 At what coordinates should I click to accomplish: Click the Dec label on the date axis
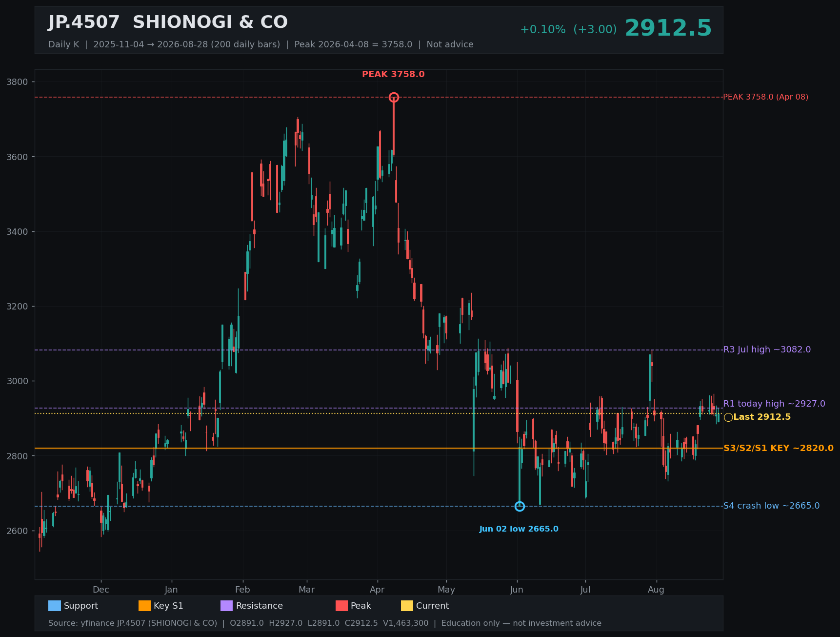pos(101,590)
